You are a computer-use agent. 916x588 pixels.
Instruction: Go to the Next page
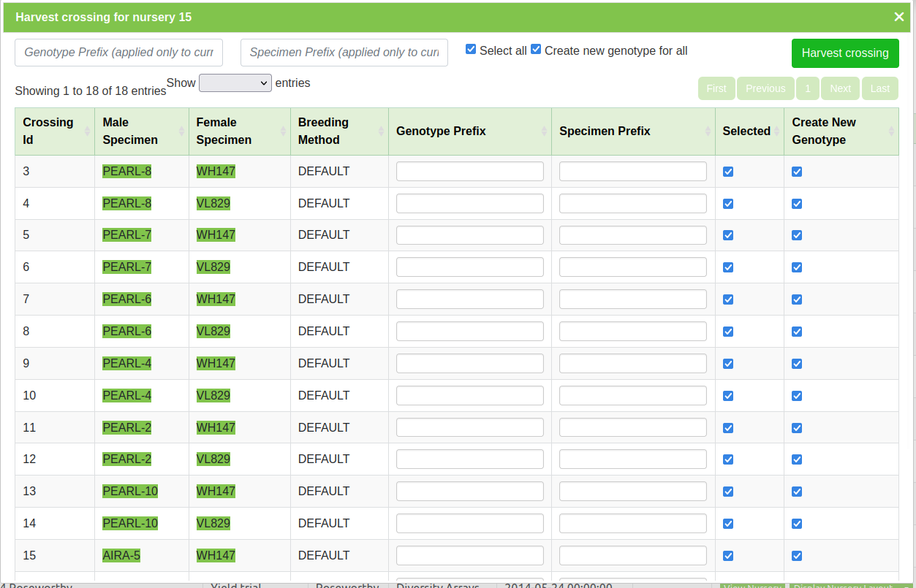[840, 88]
